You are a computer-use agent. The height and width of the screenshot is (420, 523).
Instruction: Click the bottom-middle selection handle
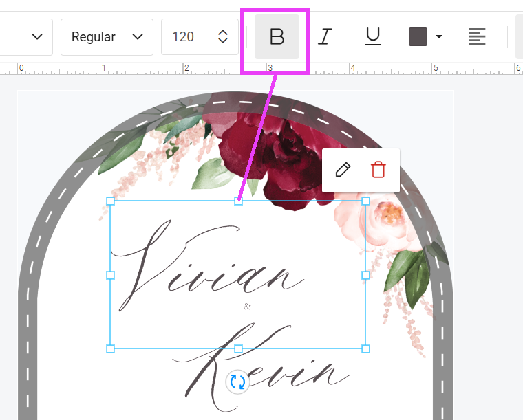238,349
